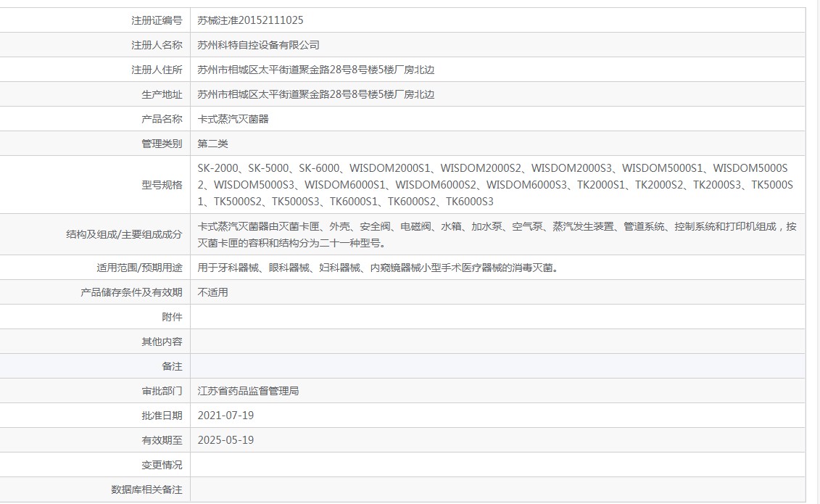Viewport: 820px width, 504px height.
Task: Click the 型号规格 label
Action: (x=162, y=184)
